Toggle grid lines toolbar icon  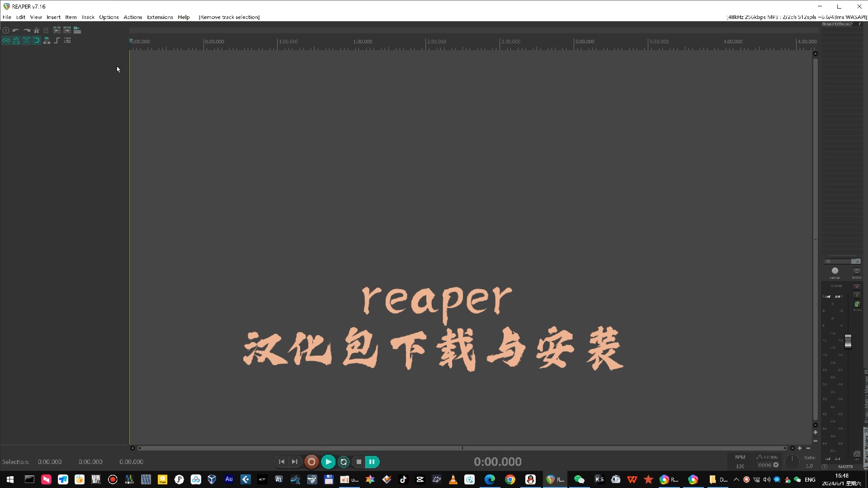[46, 30]
